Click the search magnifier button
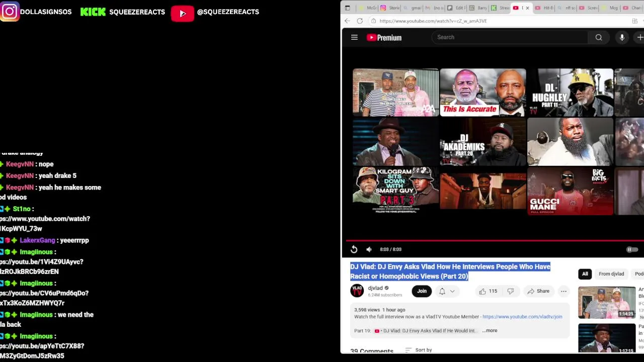The width and height of the screenshot is (644, 362). point(599,37)
